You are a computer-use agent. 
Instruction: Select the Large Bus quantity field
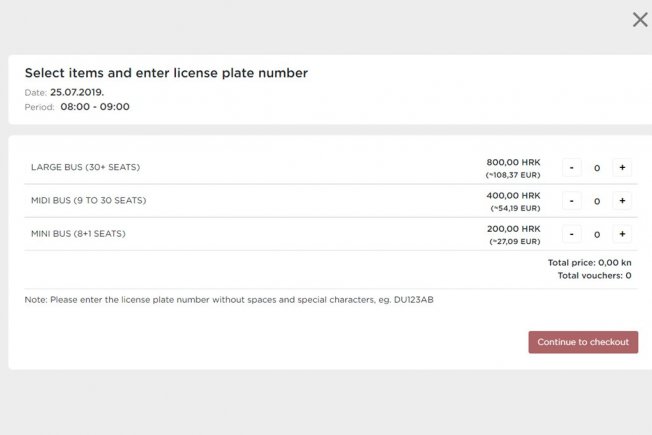tap(597, 168)
